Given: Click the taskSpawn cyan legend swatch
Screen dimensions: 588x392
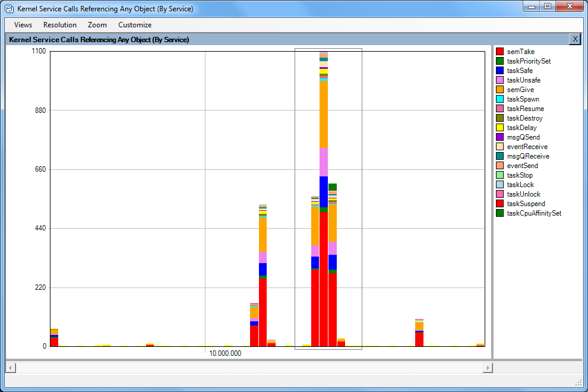Looking at the screenshot, I should tap(500, 99).
